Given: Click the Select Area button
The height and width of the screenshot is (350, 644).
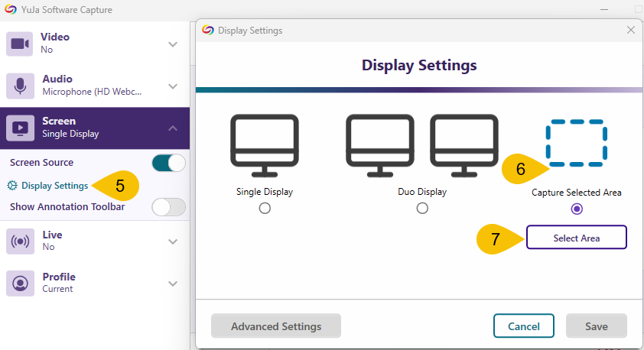Looking at the screenshot, I should tap(577, 237).
